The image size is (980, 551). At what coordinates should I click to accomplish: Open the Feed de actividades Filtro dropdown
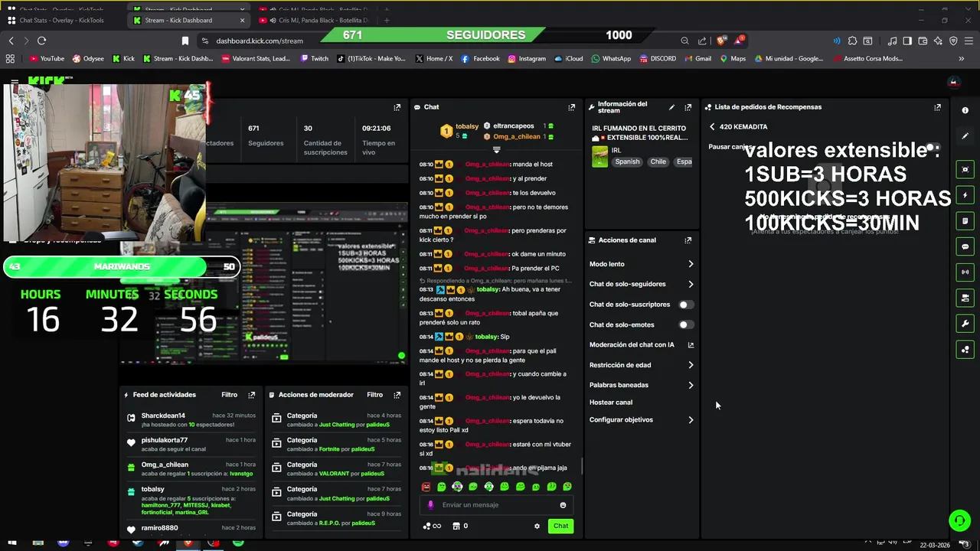coord(229,395)
